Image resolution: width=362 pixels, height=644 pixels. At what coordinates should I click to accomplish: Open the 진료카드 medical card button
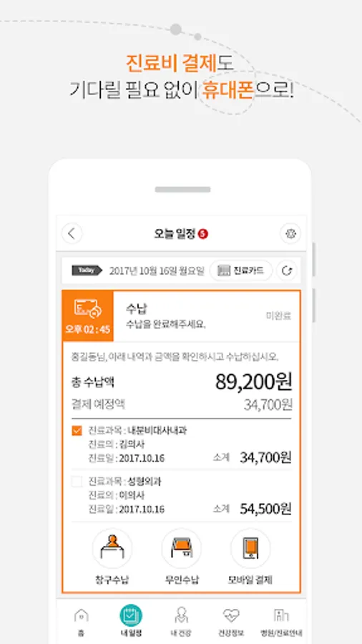[241, 270]
